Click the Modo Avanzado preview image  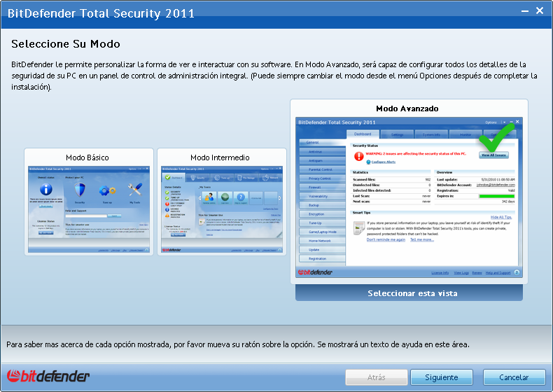pos(409,197)
